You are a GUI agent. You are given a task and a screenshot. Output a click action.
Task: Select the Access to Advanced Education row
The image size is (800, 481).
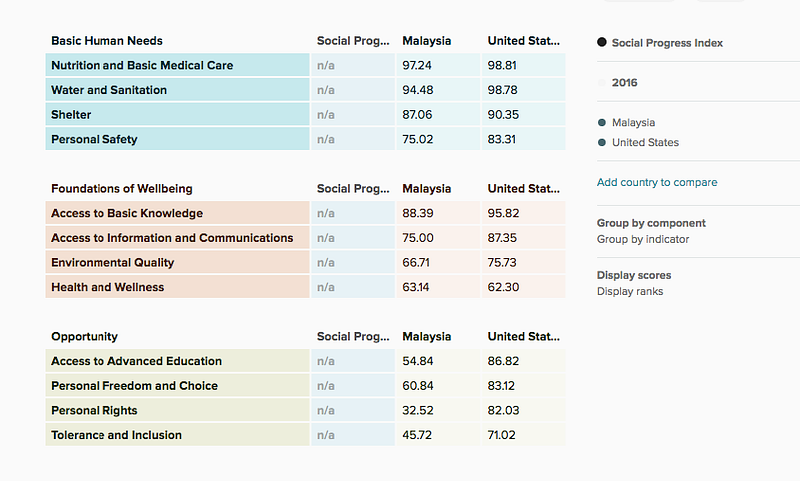[x=136, y=362]
